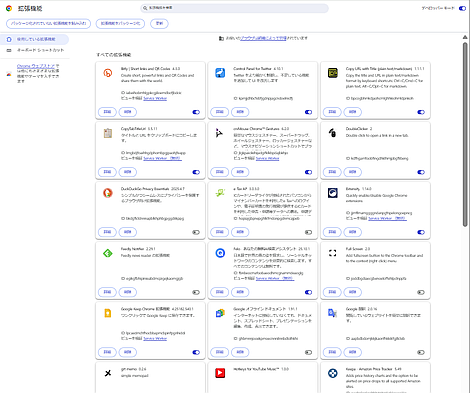The width and height of the screenshot is (470, 393).
Task: Open crxMouse Service Worker link
Action: pyautogui.click(x=267, y=158)
